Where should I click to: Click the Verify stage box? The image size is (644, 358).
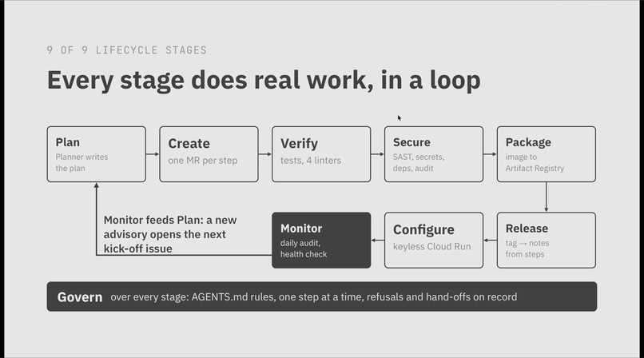[321, 154]
